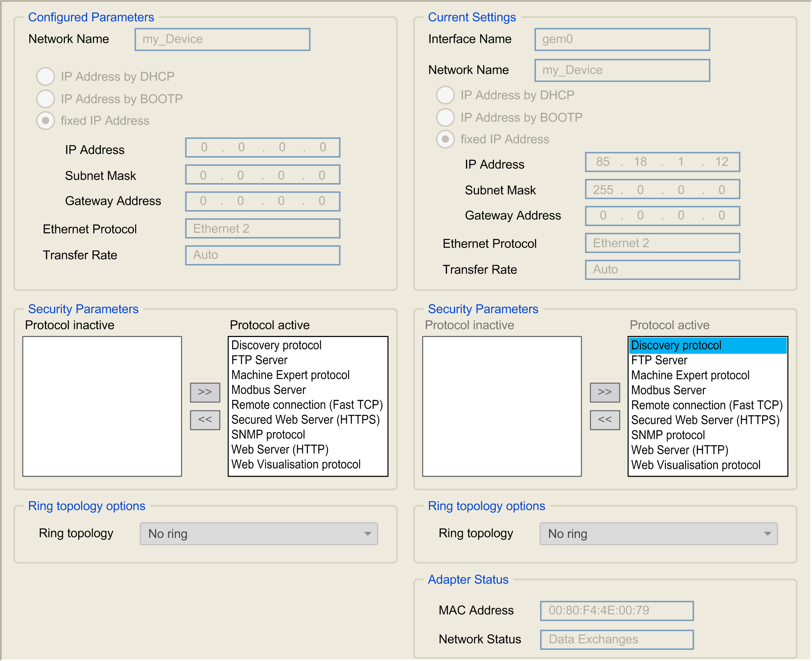This screenshot has width=812, height=661.
Task: Expand Ring topology dropdown under Current Settings
Action: 658,533
